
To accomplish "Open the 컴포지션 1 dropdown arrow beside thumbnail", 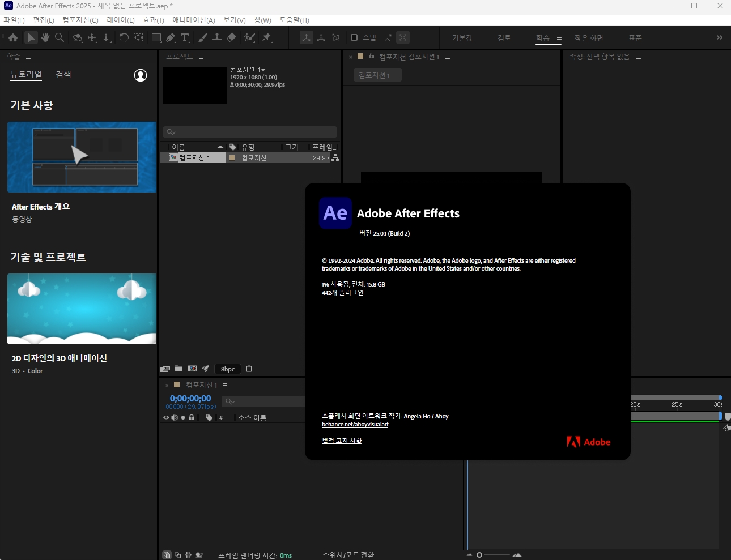I will 263,70.
